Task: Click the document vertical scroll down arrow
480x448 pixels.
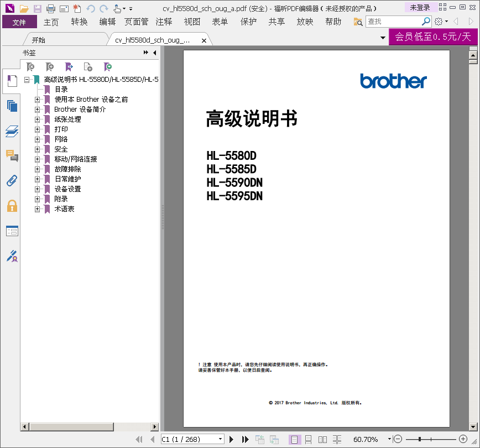Action: [x=473, y=426]
